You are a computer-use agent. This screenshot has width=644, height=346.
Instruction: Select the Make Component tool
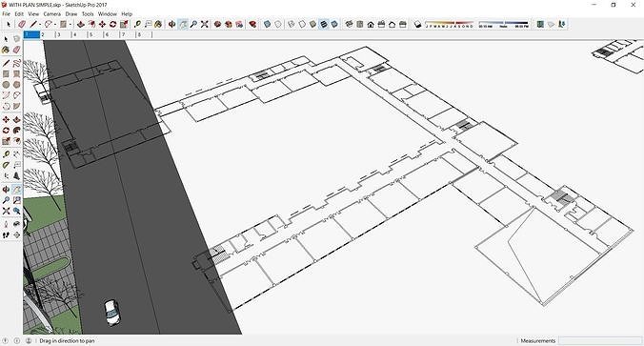16,39
